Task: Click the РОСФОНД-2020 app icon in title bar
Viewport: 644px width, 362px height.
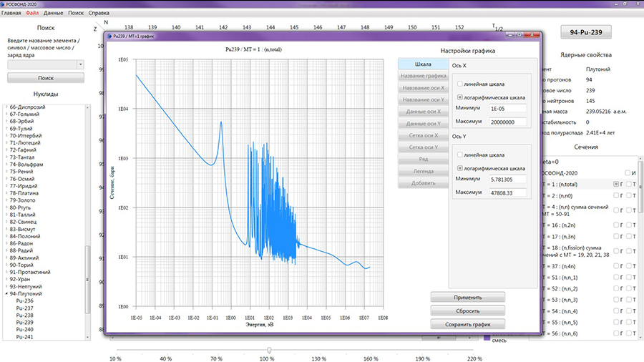Action: [x=4, y=4]
